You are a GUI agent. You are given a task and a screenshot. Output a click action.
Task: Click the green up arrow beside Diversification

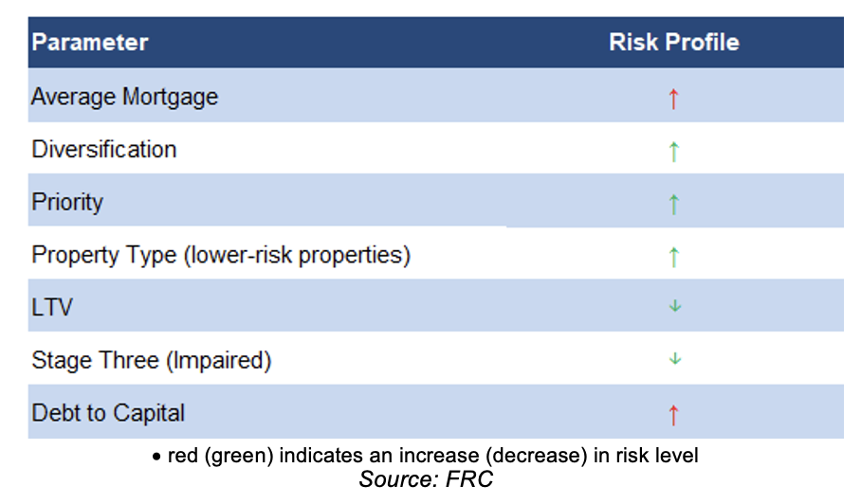point(674,152)
